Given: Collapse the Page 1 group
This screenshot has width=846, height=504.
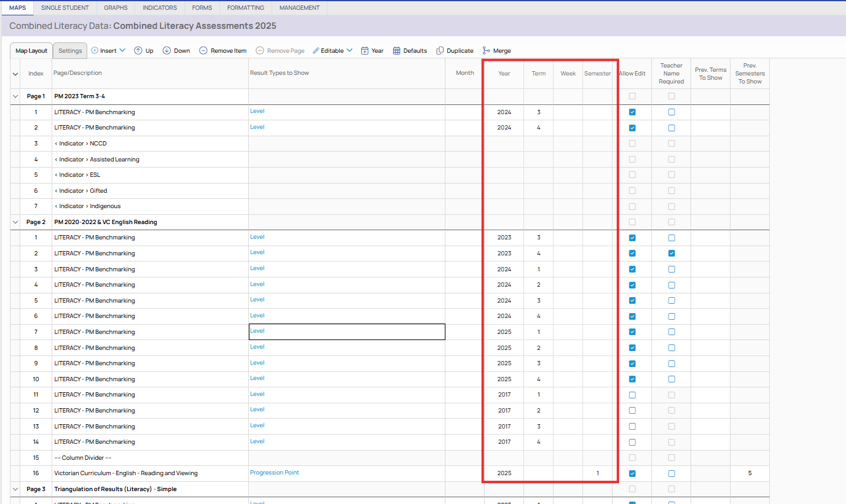Looking at the screenshot, I should click(x=15, y=96).
